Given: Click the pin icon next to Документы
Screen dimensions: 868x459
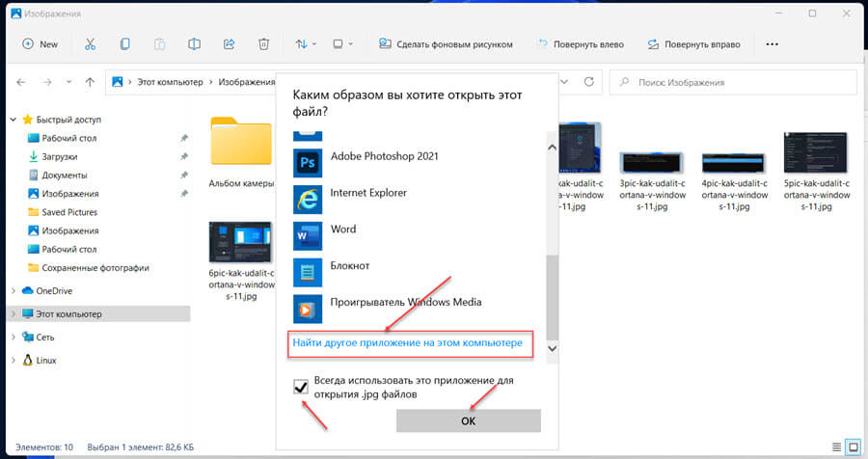Looking at the screenshot, I should point(184,175).
